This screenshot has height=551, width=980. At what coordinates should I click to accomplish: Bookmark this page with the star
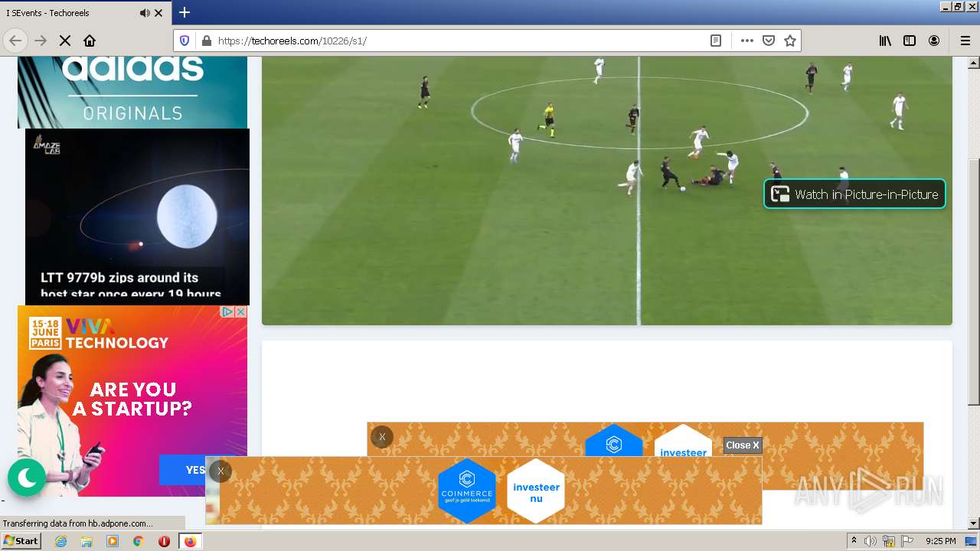pyautogui.click(x=790, y=41)
